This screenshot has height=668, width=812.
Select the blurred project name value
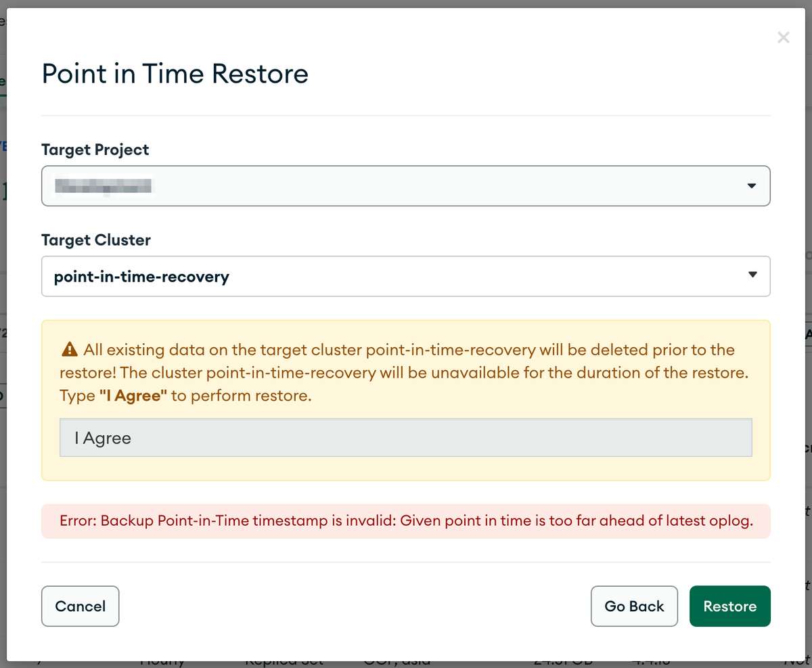pyautogui.click(x=103, y=185)
